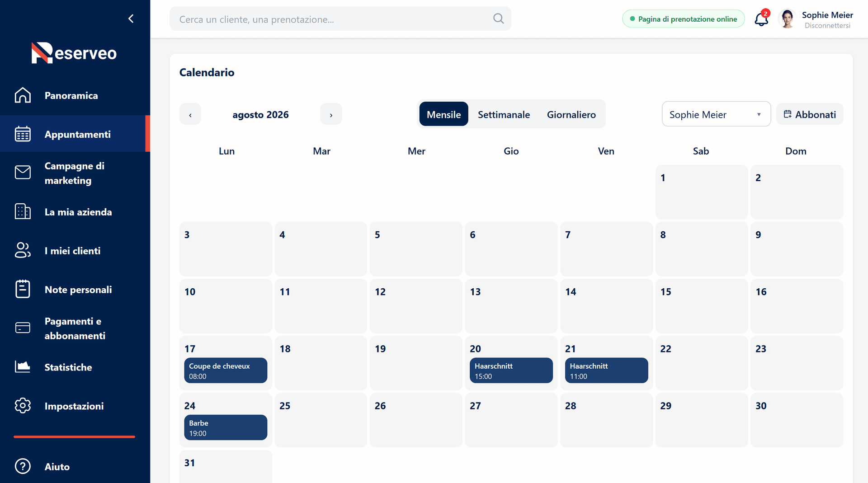
Task: Open notifications bell
Action: point(761,19)
